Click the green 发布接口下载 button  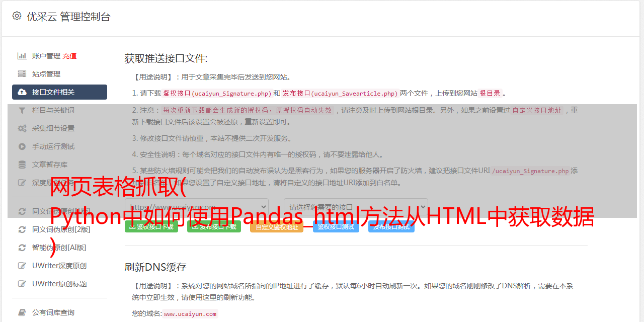pyautogui.click(x=214, y=227)
